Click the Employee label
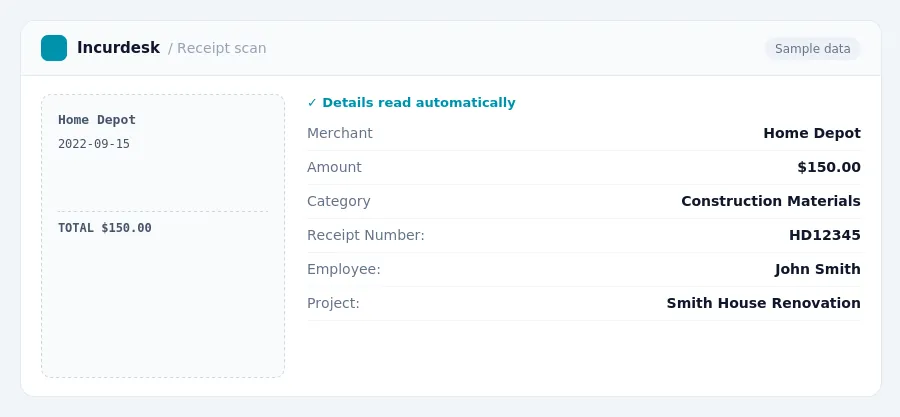 coord(344,269)
